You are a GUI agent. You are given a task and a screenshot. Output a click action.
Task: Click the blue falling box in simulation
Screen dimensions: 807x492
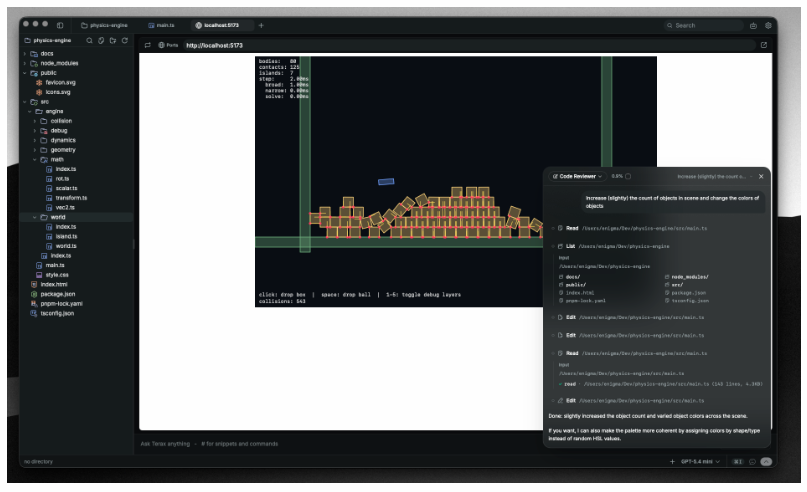tap(386, 181)
